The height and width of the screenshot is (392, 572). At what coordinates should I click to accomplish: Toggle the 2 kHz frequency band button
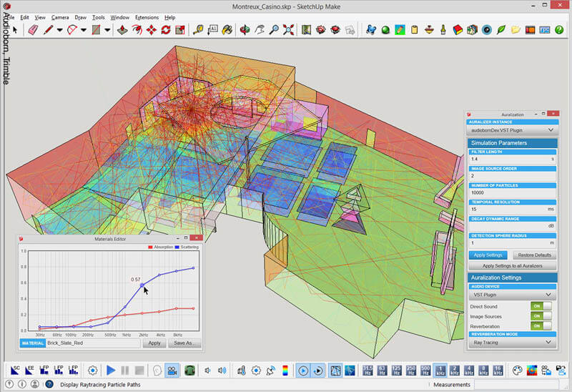[x=455, y=371]
